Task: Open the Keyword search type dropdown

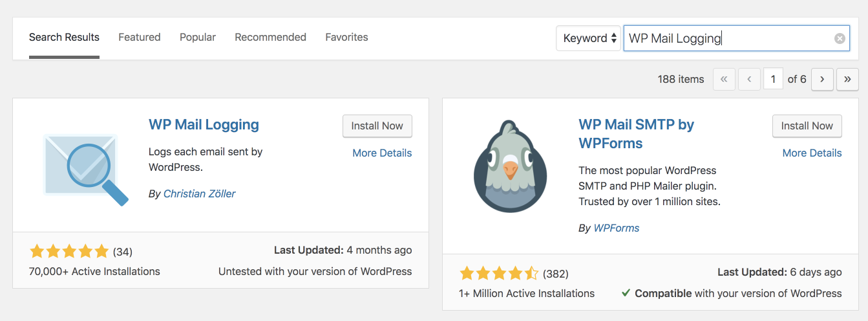Action: [x=588, y=38]
